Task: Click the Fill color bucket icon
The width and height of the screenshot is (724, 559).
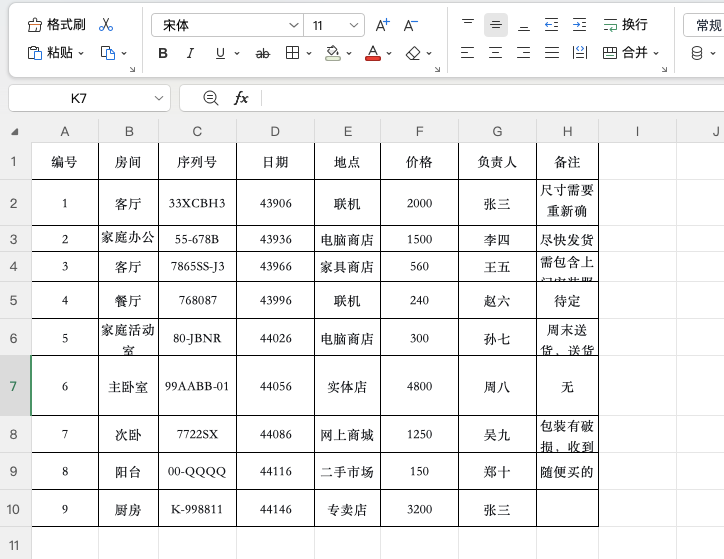Action: [x=333, y=53]
